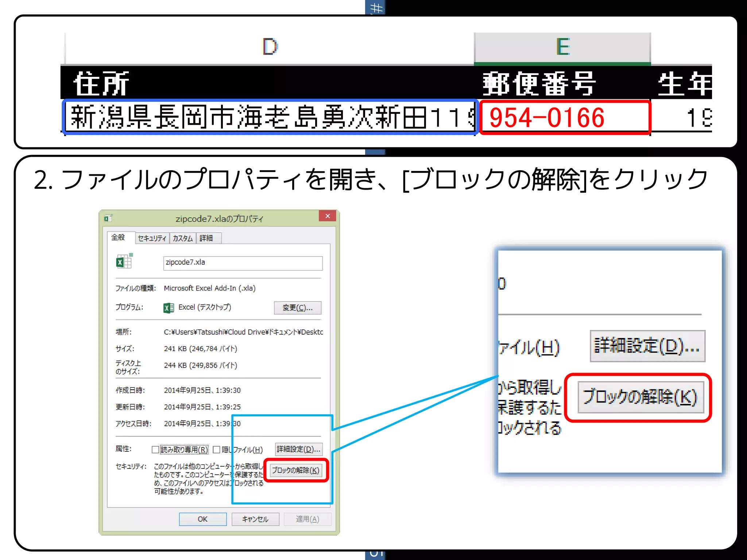The image size is (747, 560).
Task: Click the キャンセル button
Action: click(x=255, y=519)
